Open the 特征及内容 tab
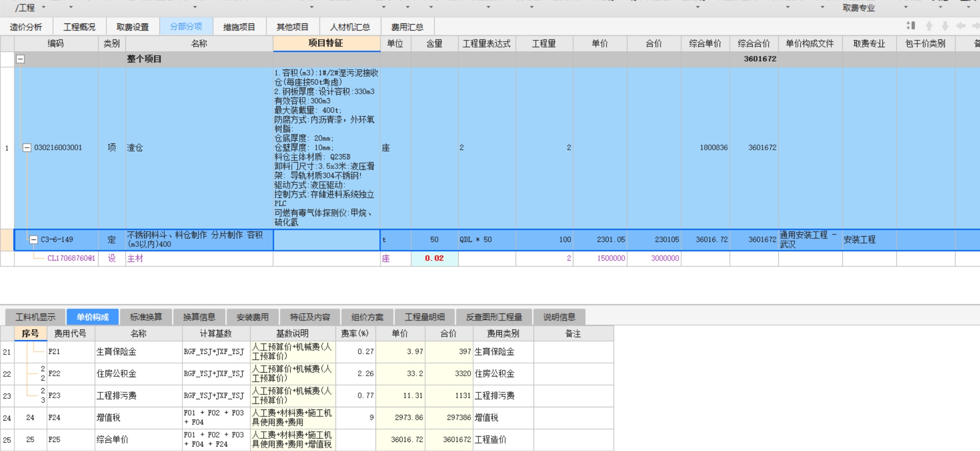Viewport: 980px width, 451px height. (310, 317)
